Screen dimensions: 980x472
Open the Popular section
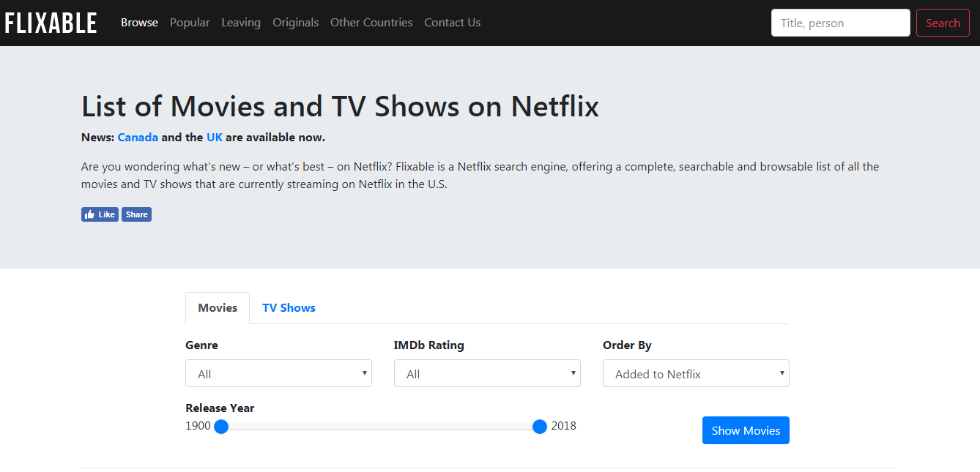click(x=190, y=22)
